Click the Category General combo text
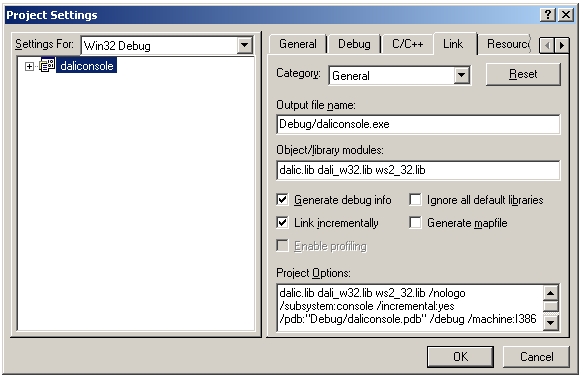The width and height of the screenshot is (583, 379). 351,76
